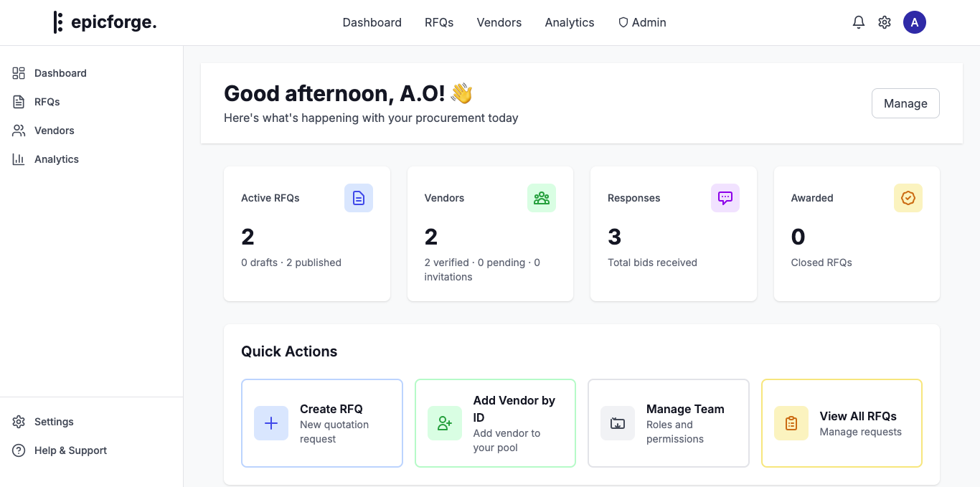
Task: Open Manage Team quick action
Action: coord(668,423)
